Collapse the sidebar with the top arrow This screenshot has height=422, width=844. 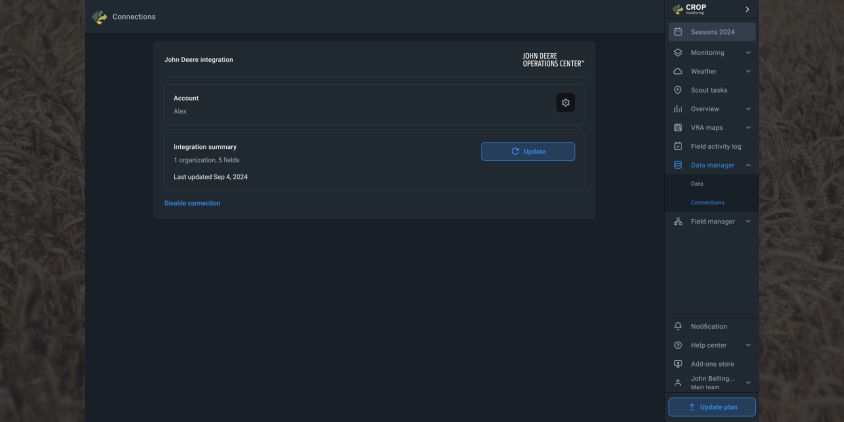(747, 9)
